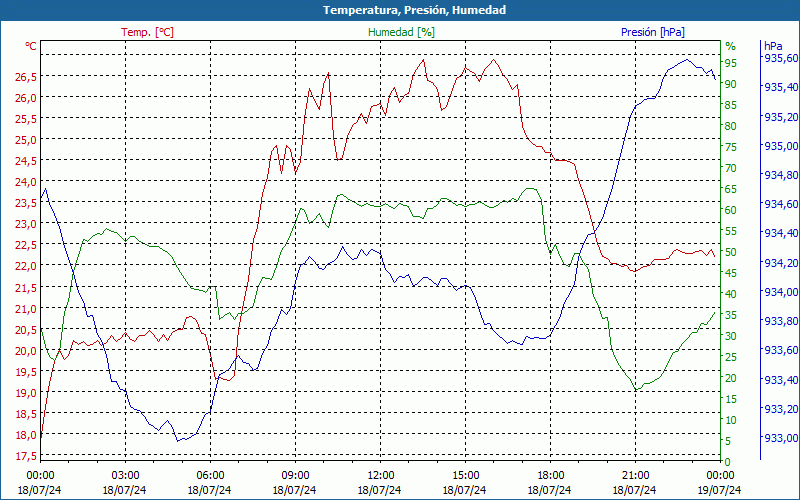Click the chart title 'Temperatura, Presión, Humedad'
This screenshot has height=500, width=800.
coord(414,10)
